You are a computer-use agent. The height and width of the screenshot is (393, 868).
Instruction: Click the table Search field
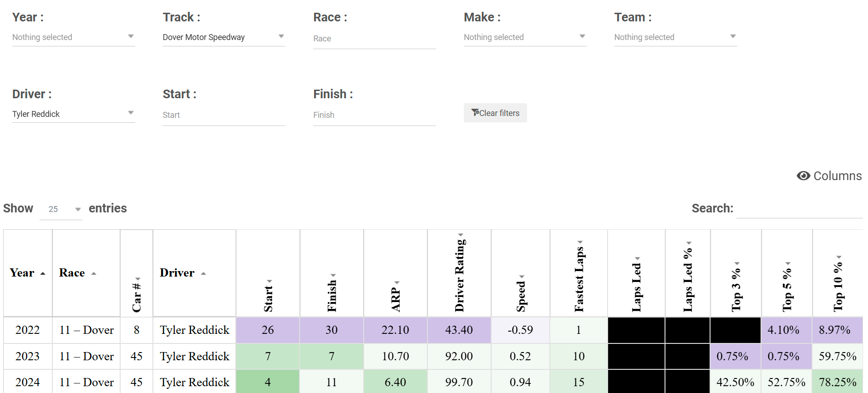point(799,209)
